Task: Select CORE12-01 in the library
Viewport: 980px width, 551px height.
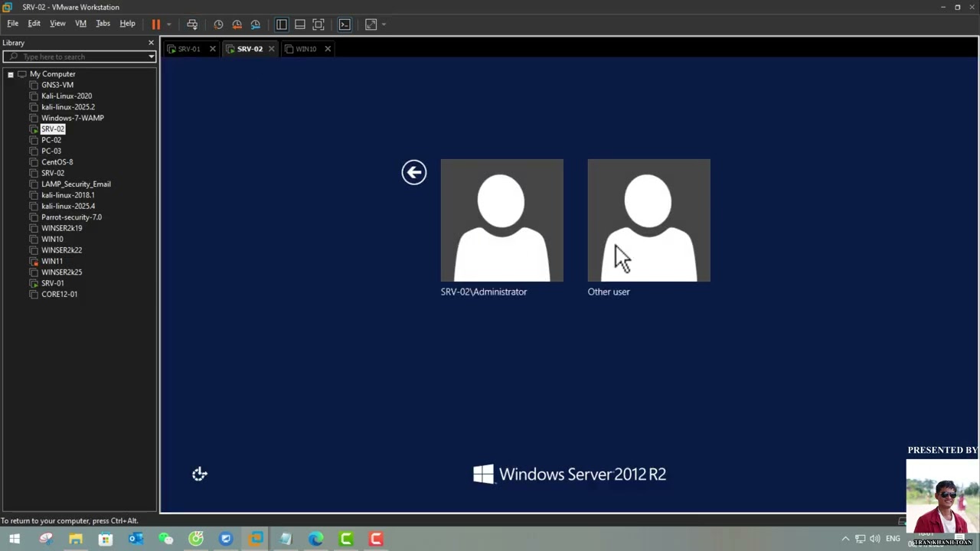Action: tap(59, 294)
